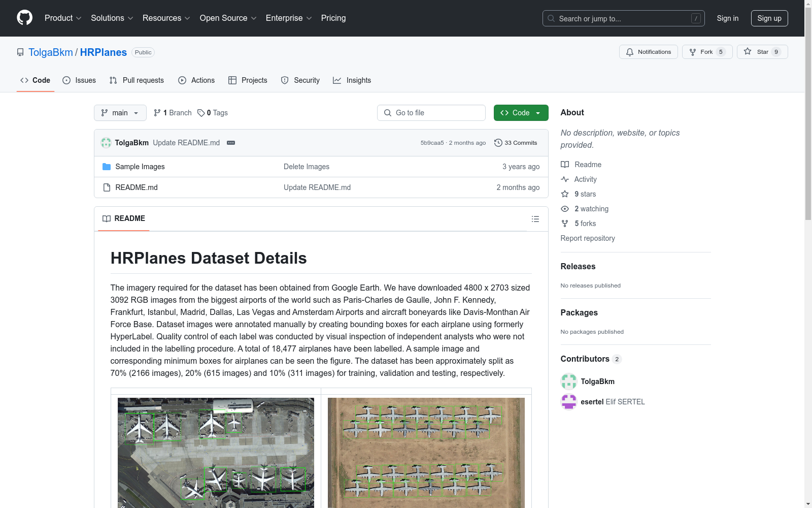The height and width of the screenshot is (508, 812).
Task: Open the Solutions menu
Action: coord(112,18)
